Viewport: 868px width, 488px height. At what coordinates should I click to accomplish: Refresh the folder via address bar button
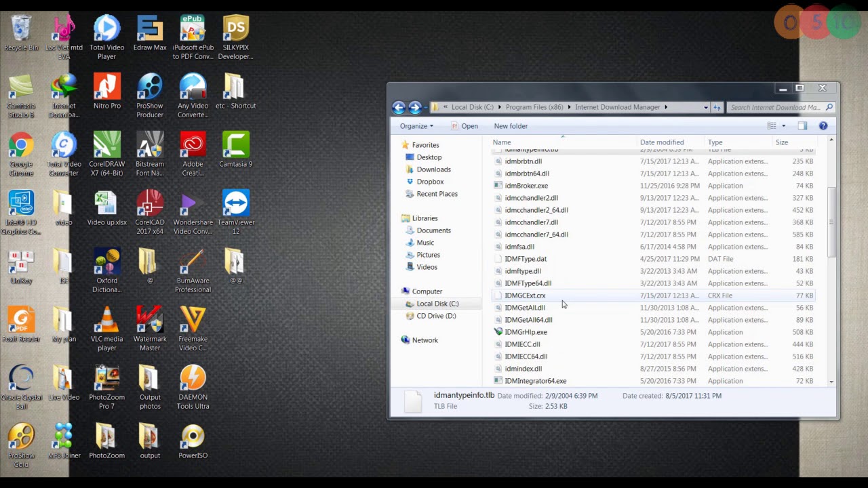717,107
